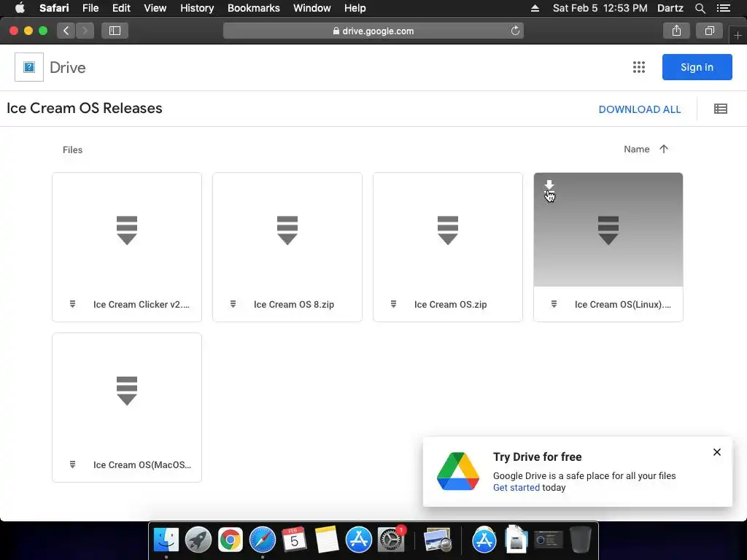Click the Get started link
The height and width of the screenshot is (560, 747).
coord(516,487)
